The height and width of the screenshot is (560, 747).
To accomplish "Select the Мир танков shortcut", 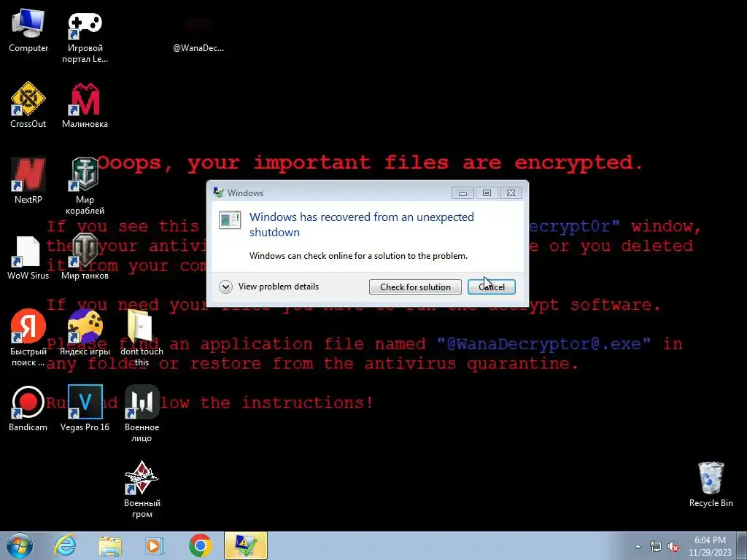I will tap(85, 257).
